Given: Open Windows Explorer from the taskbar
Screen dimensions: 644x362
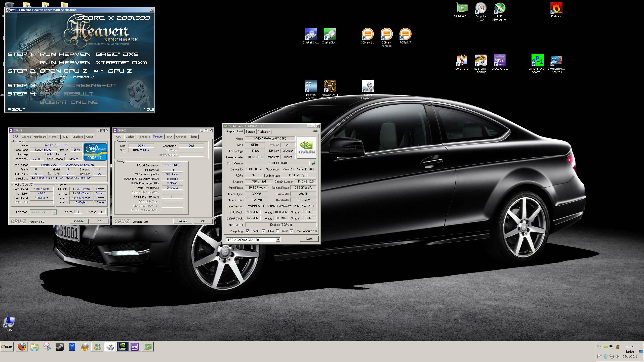Looking at the screenshot, I should [34, 347].
